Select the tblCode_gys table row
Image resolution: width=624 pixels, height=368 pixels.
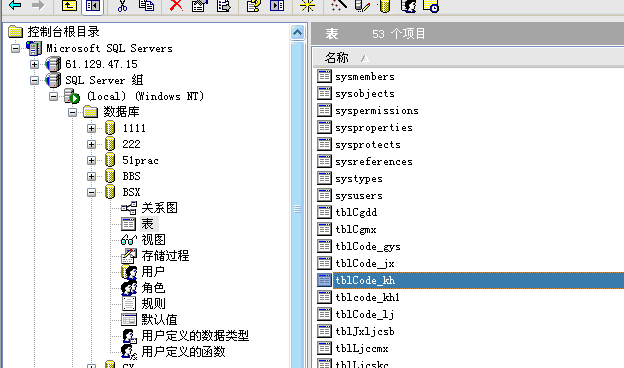368,247
